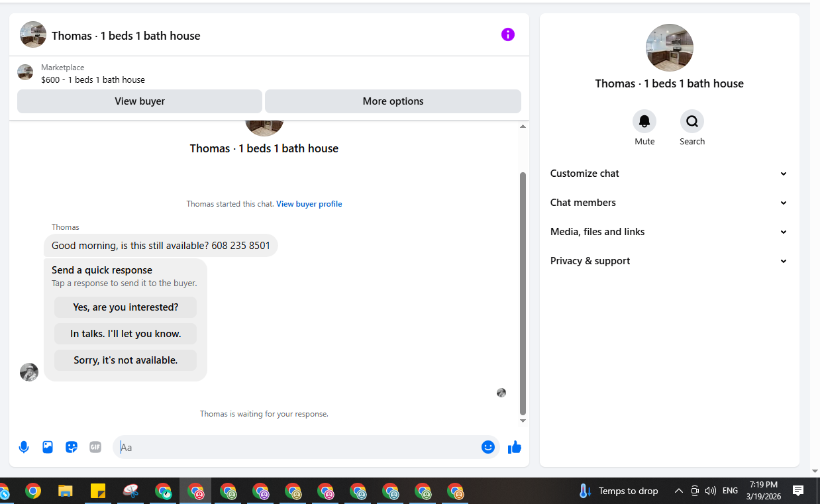Open conversation information via purple info icon
Screen dimensions: 820x504
click(x=508, y=34)
